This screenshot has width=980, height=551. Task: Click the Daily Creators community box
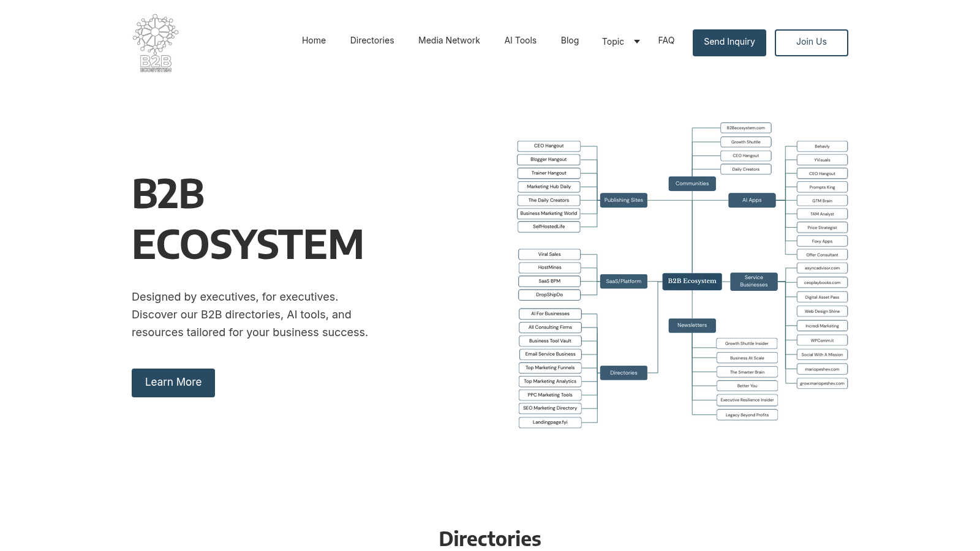pos(745,169)
